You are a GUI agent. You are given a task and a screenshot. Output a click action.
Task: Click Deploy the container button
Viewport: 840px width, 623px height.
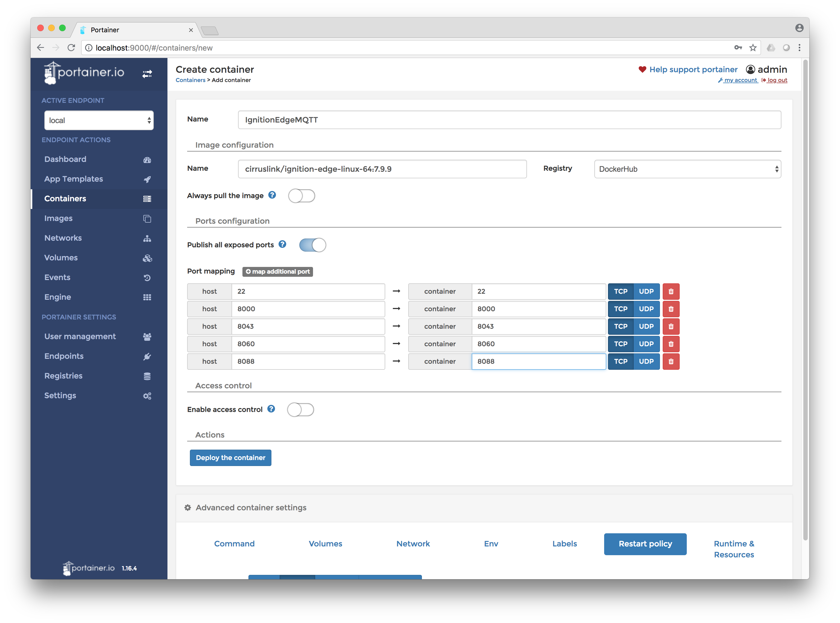click(x=230, y=458)
